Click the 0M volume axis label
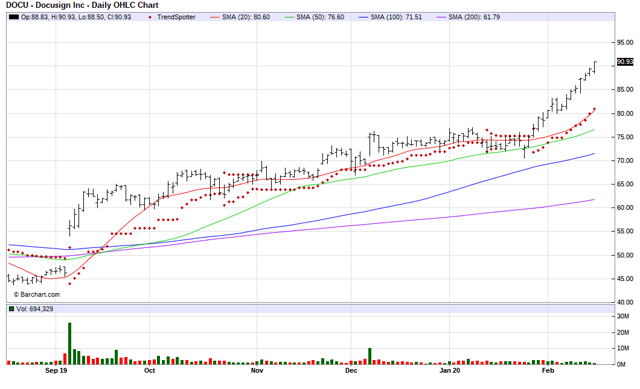This screenshot has height=389, width=640. point(621,365)
